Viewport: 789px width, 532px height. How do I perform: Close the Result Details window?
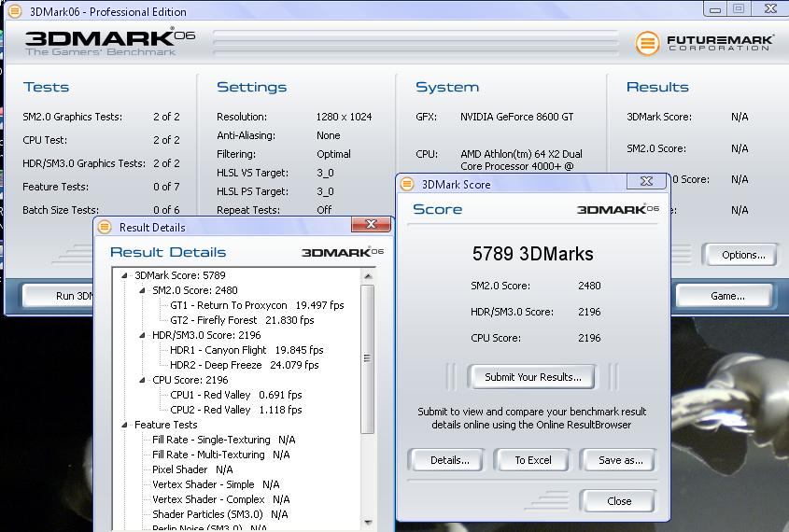point(371,224)
